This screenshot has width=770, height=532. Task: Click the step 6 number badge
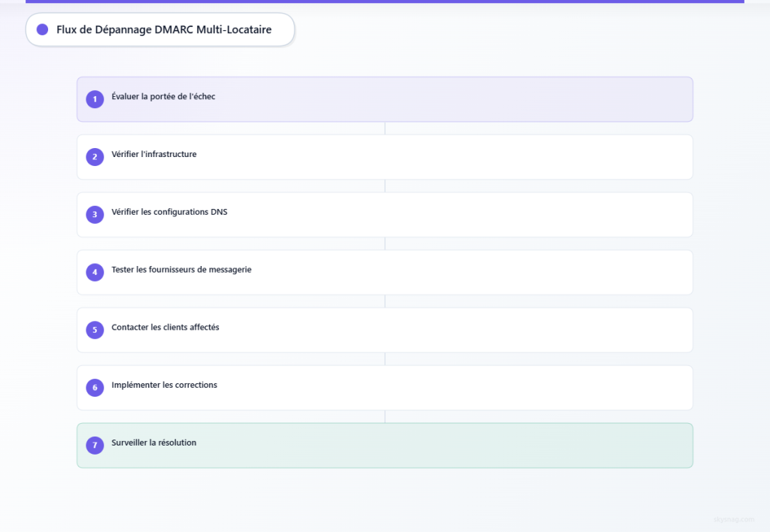click(95, 388)
